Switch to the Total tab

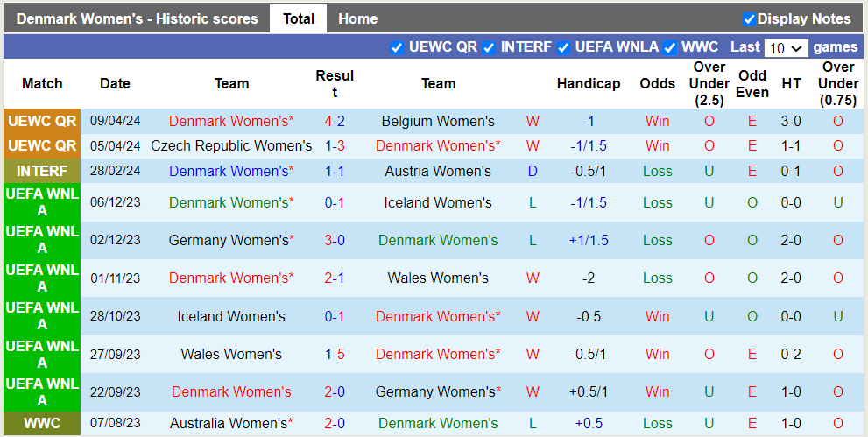299,18
